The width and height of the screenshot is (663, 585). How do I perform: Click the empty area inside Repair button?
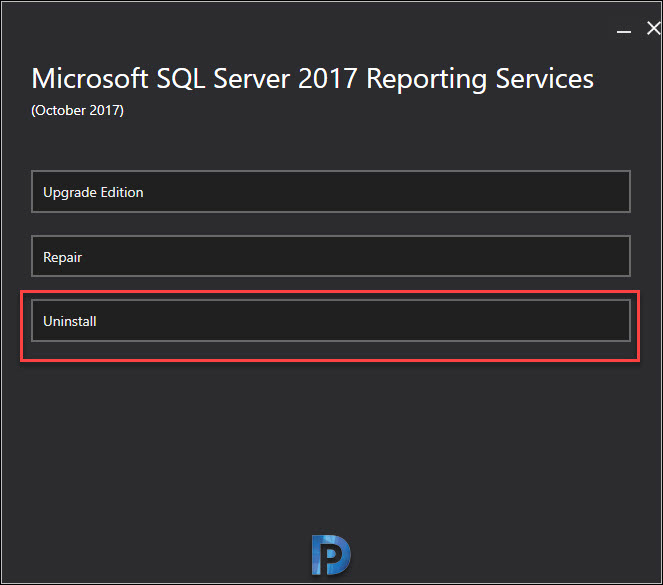(381, 256)
